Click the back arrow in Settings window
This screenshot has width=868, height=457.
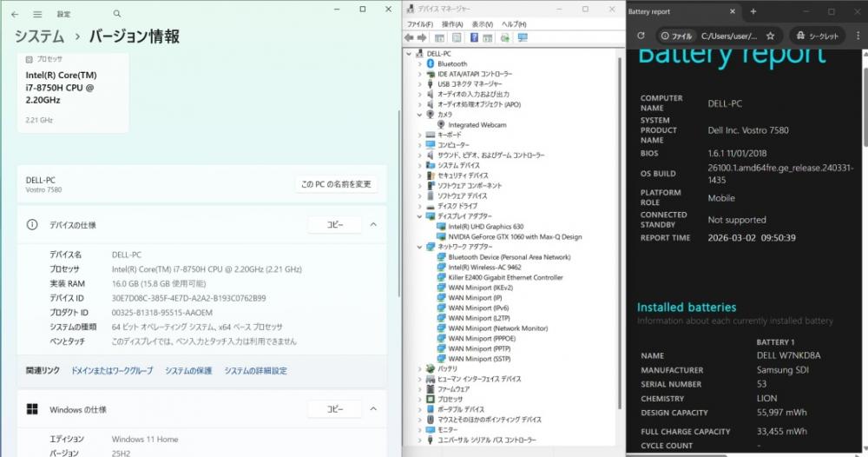(15, 14)
